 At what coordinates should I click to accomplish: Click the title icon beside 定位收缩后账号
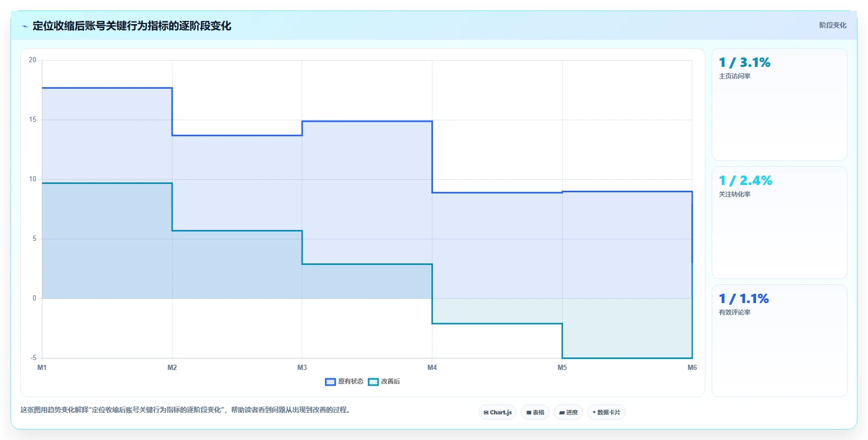tap(25, 26)
